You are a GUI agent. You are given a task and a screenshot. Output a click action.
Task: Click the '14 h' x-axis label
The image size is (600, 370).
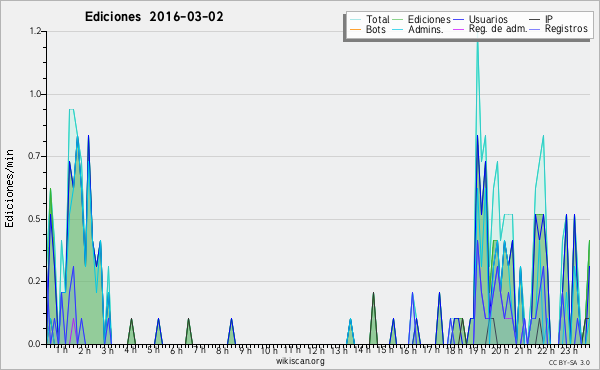pyautogui.click(x=362, y=350)
